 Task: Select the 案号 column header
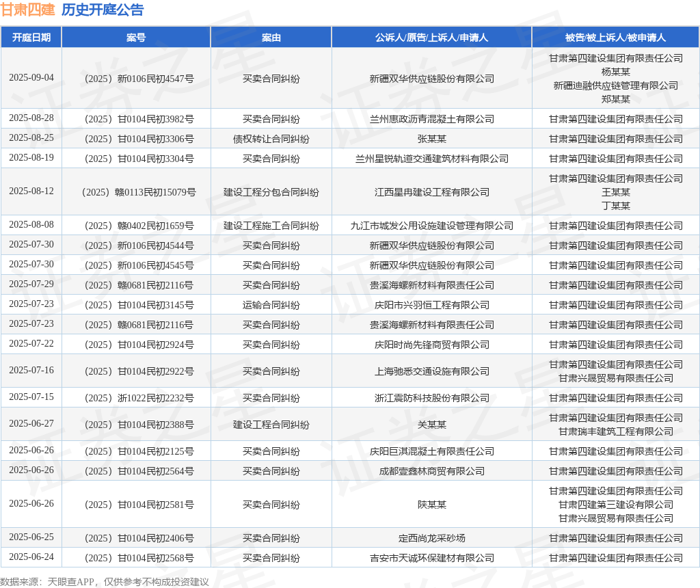[136, 38]
